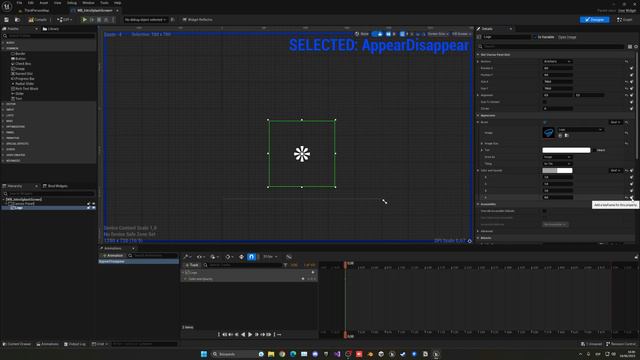Expand the Editor palette category

click(4, 104)
